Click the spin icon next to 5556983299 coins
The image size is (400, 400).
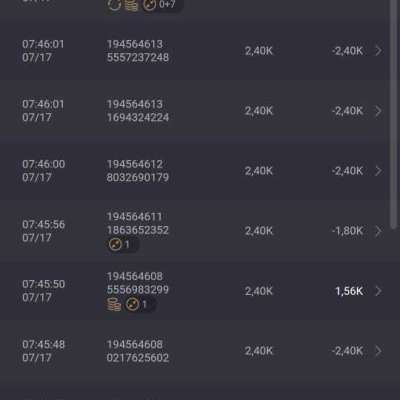pos(132,304)
